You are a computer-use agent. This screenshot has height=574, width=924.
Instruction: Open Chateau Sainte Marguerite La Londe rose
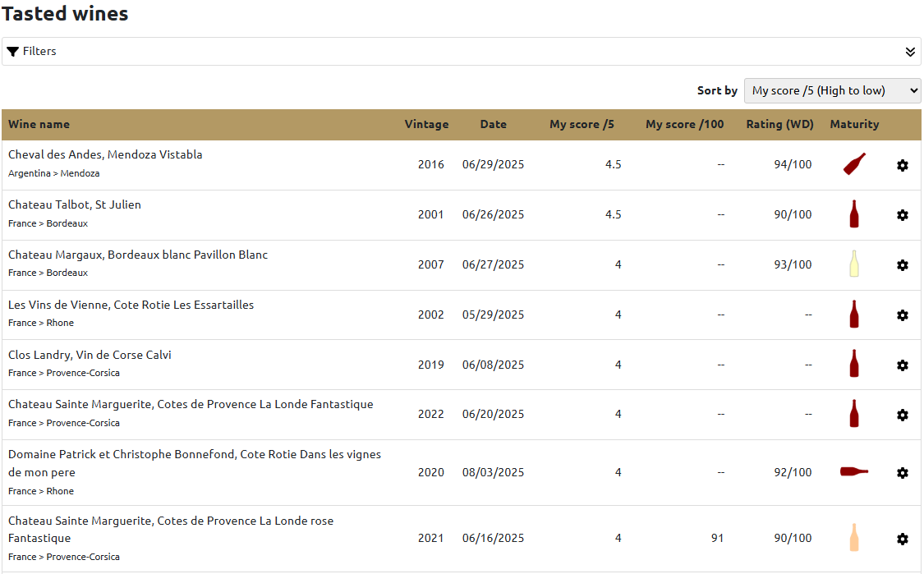(171, 529)
